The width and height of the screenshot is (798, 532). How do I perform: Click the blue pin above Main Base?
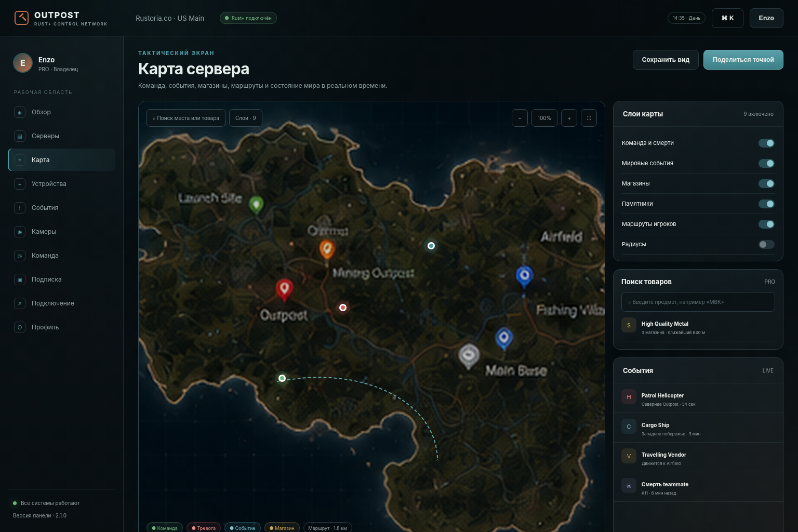tap(504, 338)
